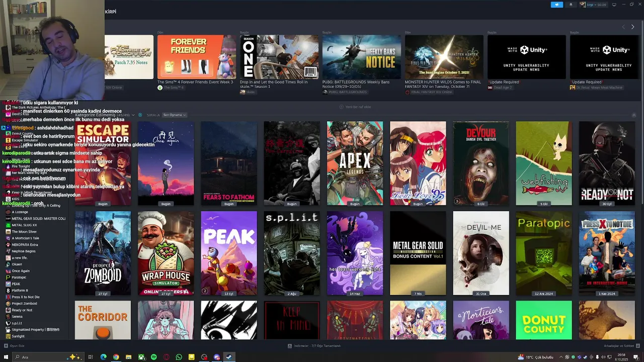Click Oyun Ekle add game button

(x=14, y=346)
